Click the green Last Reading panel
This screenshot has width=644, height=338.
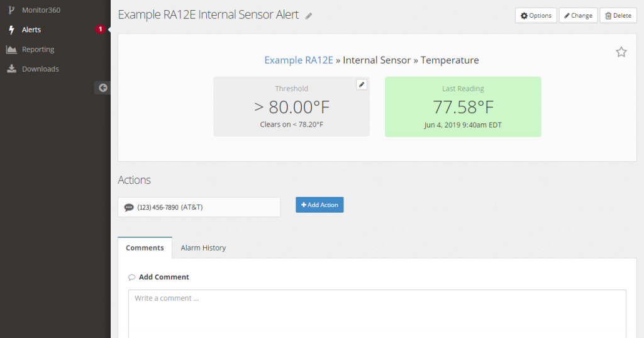pos(462,106)
